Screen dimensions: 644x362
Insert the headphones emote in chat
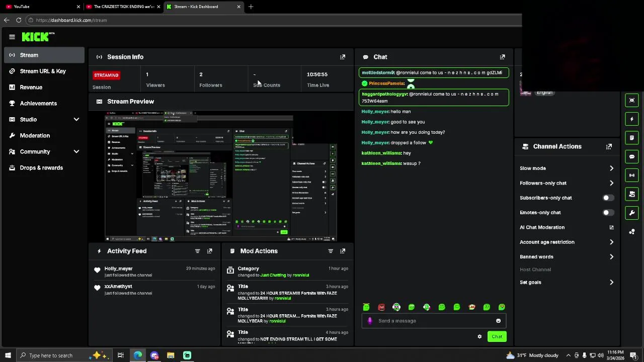tap(396, 307)
